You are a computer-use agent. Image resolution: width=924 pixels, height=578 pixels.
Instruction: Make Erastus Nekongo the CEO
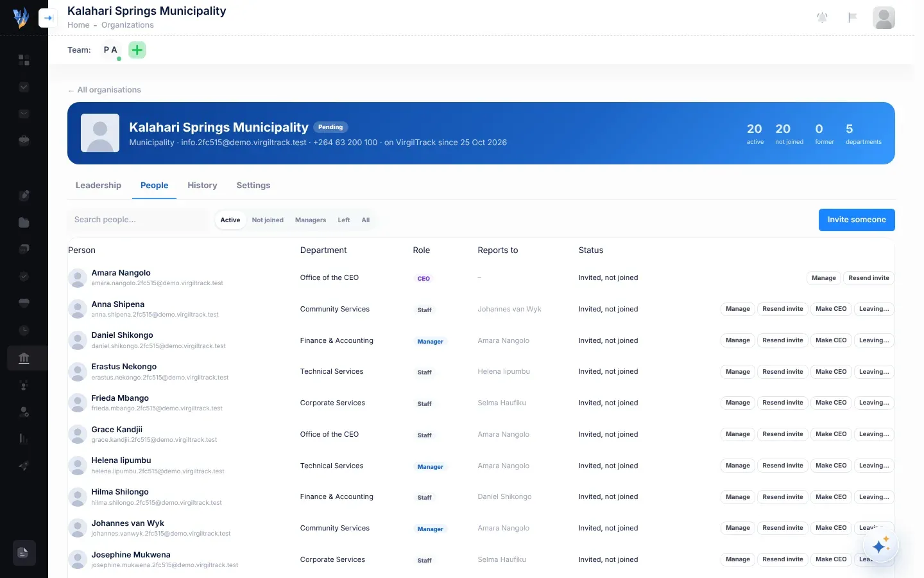[831, 372]
